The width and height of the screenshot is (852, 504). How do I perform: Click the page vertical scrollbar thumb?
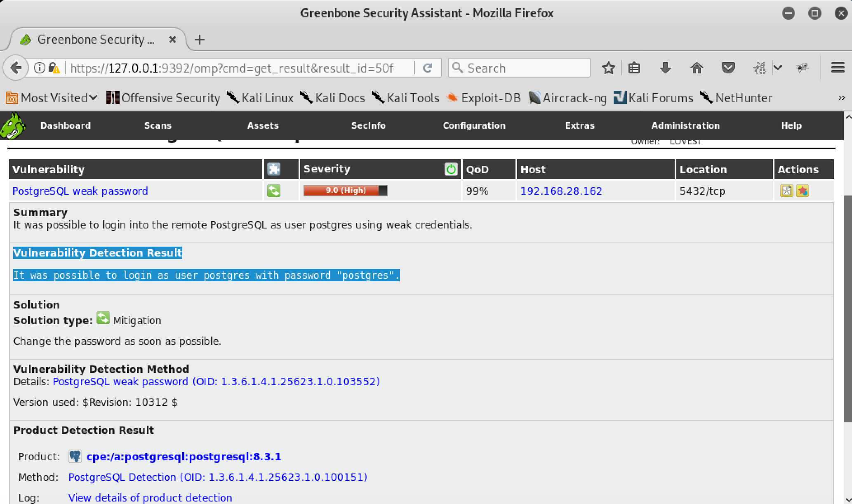(847, 309)
